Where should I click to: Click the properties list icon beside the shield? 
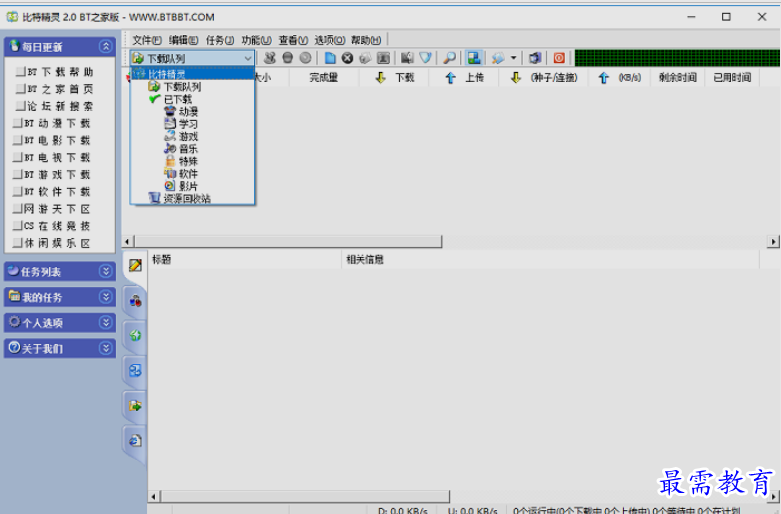point(407,58)
